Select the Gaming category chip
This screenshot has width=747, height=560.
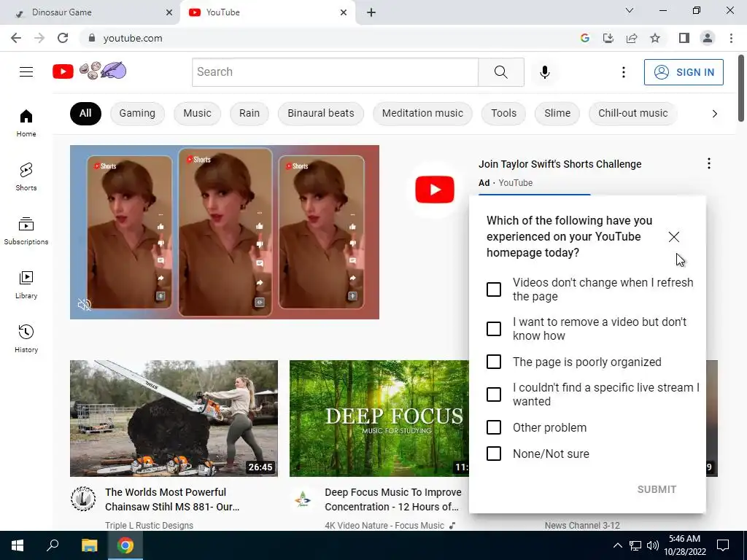[137, 113]
